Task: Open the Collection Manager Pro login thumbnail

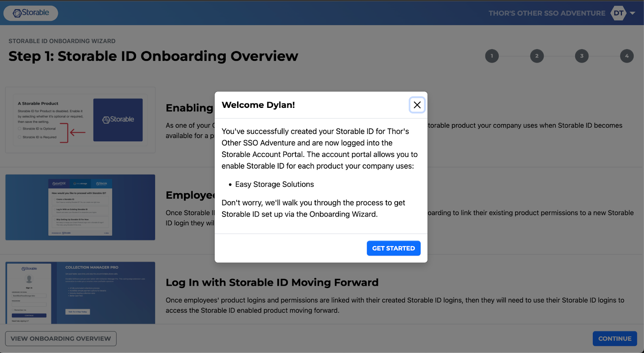Action: tap(80, 293)
